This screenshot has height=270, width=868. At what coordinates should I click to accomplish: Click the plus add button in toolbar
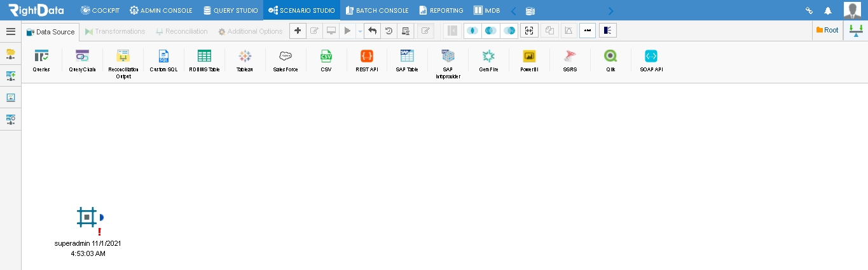298,31
